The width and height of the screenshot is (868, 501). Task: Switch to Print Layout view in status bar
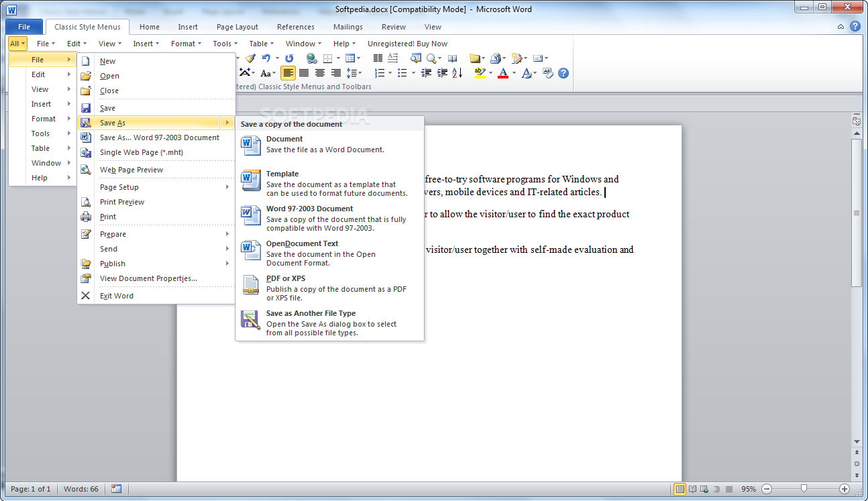tap(680, 489)
